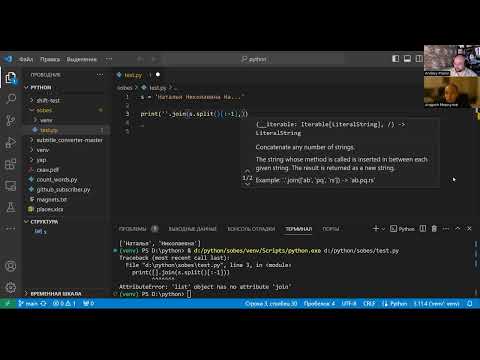Viewport: 480px width, 360px height.
Task: Go forward with the navigation arrow
Action: [x=154, y=59]
